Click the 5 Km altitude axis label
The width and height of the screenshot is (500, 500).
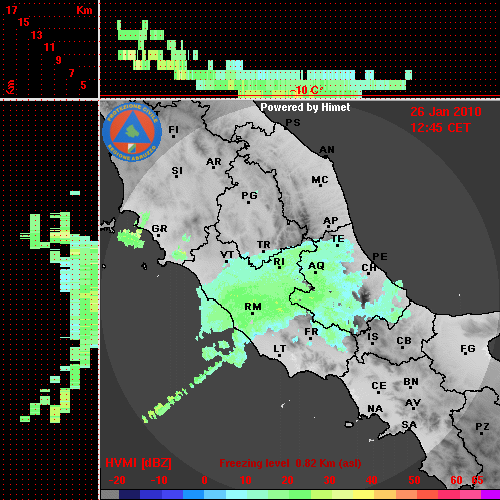(83, 85)
